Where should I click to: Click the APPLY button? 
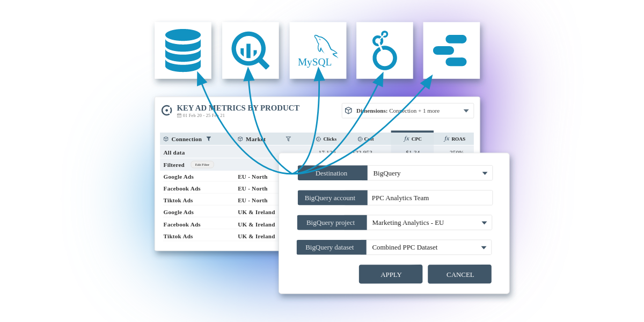point(391,274)
